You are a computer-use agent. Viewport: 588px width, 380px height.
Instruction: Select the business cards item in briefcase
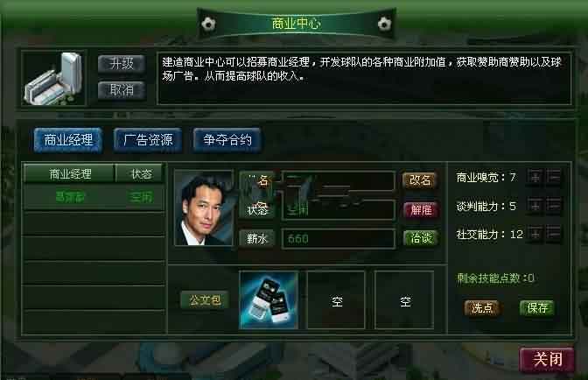269,300
